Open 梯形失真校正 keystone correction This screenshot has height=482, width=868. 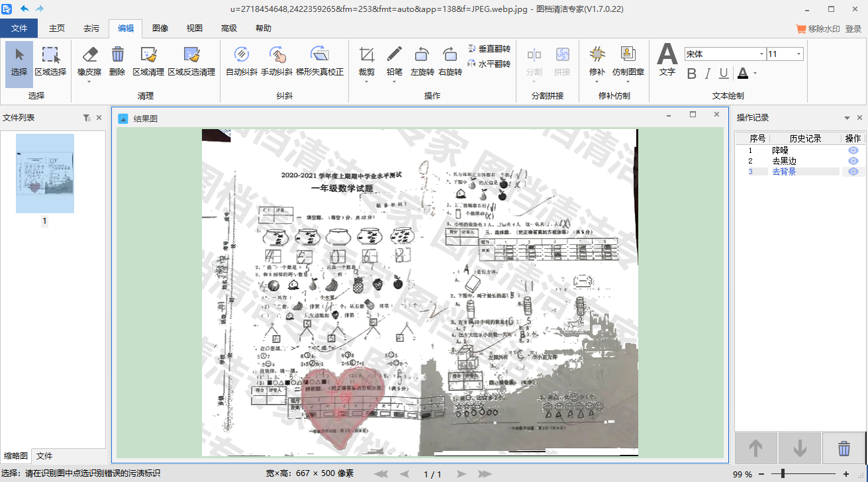pyautogui.click(x=320, y=64)
